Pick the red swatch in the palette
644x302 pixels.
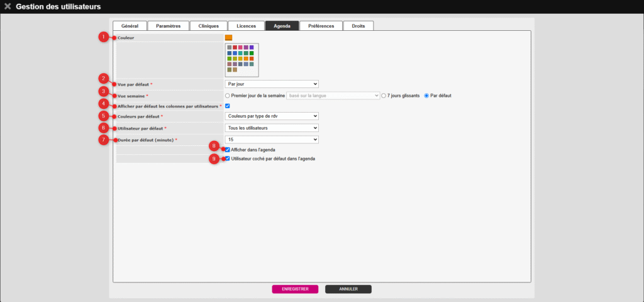[x=235, y=47]
